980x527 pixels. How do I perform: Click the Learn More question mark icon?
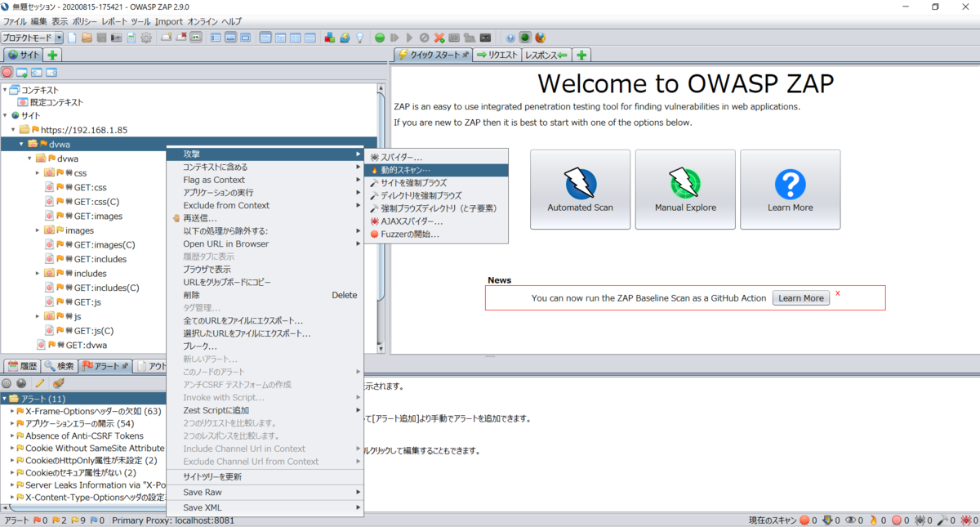coord(790,185)
